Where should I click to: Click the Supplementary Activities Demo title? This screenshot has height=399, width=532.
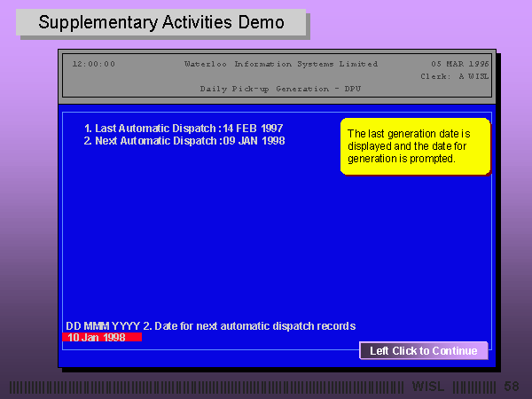161,22
